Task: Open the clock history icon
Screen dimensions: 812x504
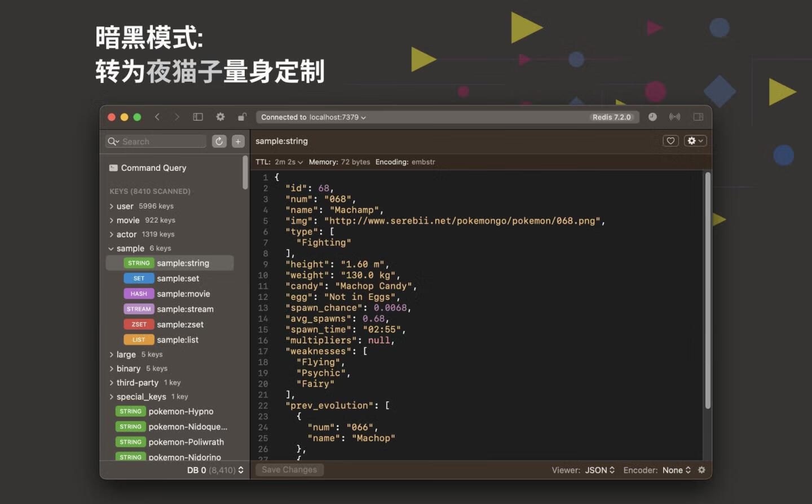Action: click(652, 117)
